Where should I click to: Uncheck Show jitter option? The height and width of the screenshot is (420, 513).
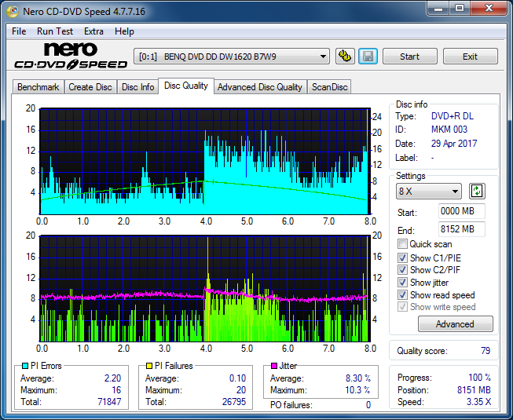(x=402, y=283)
